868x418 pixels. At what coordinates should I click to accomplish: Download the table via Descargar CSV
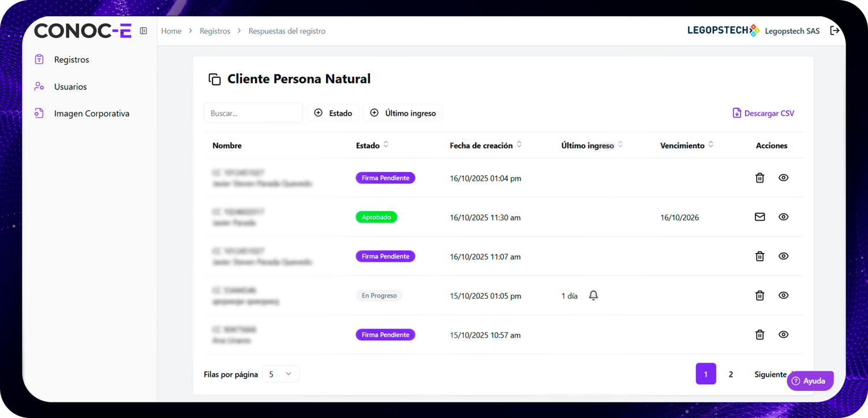click(x=764, y=114)
